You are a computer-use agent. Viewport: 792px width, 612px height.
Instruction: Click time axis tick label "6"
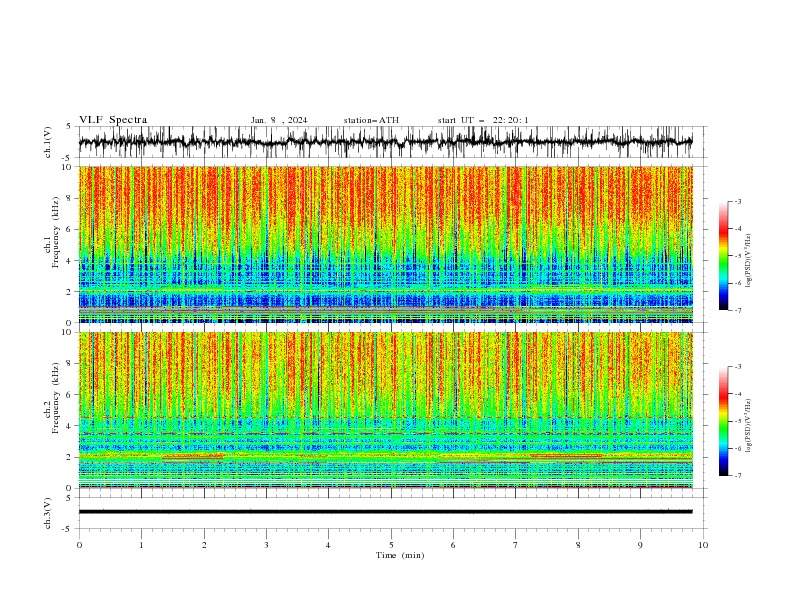453,545
